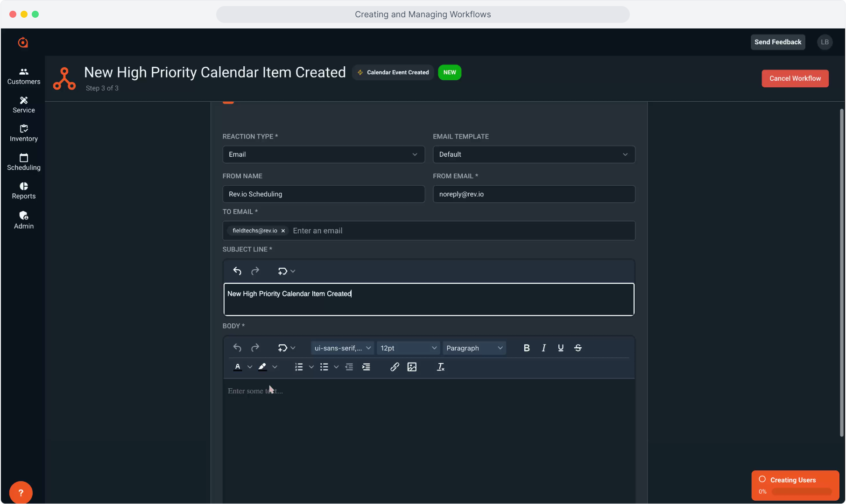Toggle underline formatting in body editor
This screenshot has height=504, width=846.
561,348
